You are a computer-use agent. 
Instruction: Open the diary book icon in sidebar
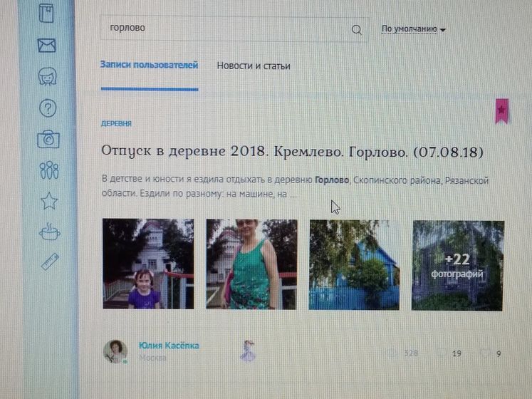(x=46, y=13)
